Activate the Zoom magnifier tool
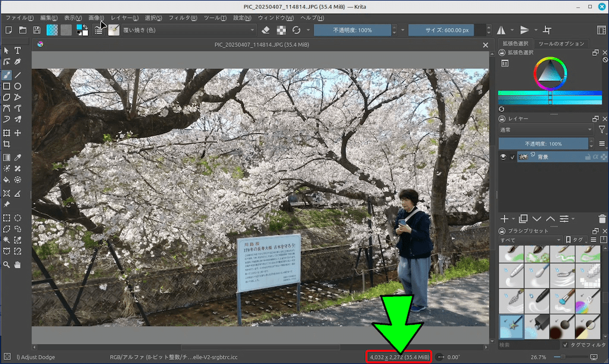Viewport: 609px width, 364px height. click(7, 263)
